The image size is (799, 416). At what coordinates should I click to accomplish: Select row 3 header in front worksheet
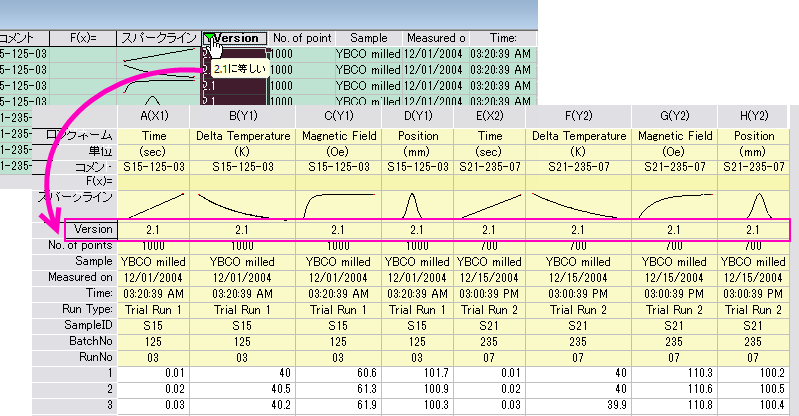(x=75, y=405)
